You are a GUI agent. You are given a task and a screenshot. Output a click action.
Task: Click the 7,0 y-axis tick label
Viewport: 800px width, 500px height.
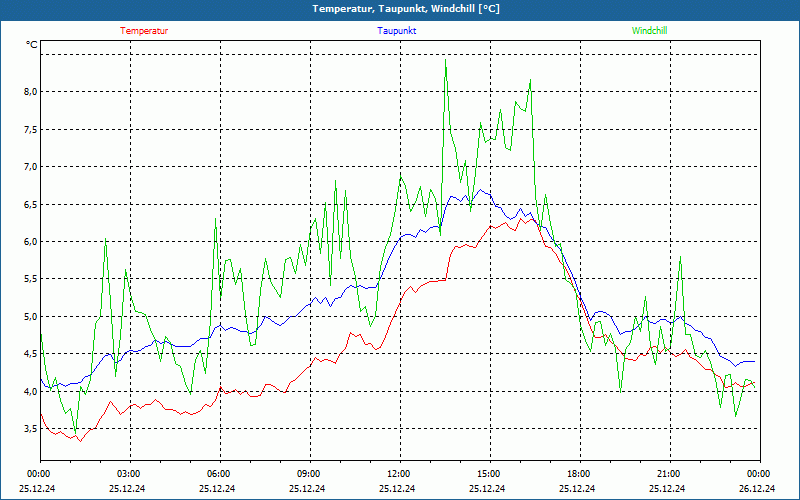pyautogui.click(x=31, y=167)
